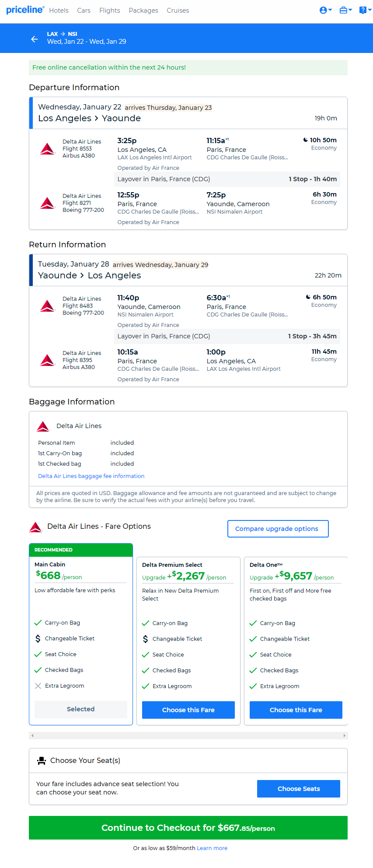The height and width of the screenshot is (868, 373).
Task: Choose the Delta One fare
Action: 296,710
